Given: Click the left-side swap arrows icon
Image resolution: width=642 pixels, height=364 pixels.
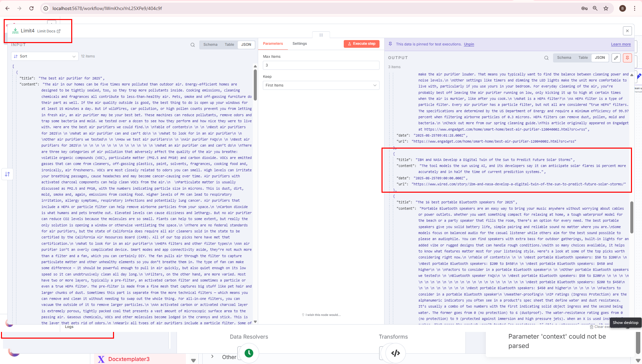Looking at the screenshot, I should tap(7, 174).
